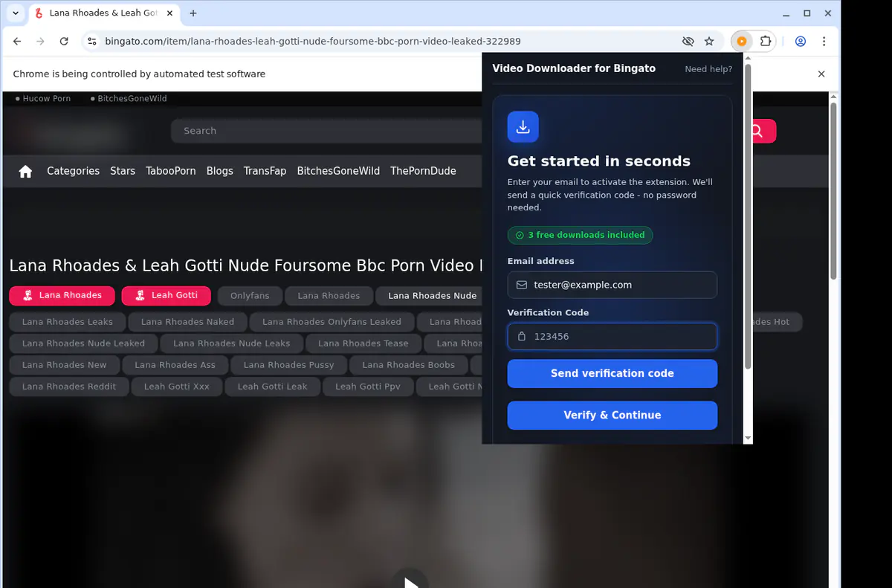
Task: Open ThePornDude in the navigation bar
Action: click(x=423, y=171)
